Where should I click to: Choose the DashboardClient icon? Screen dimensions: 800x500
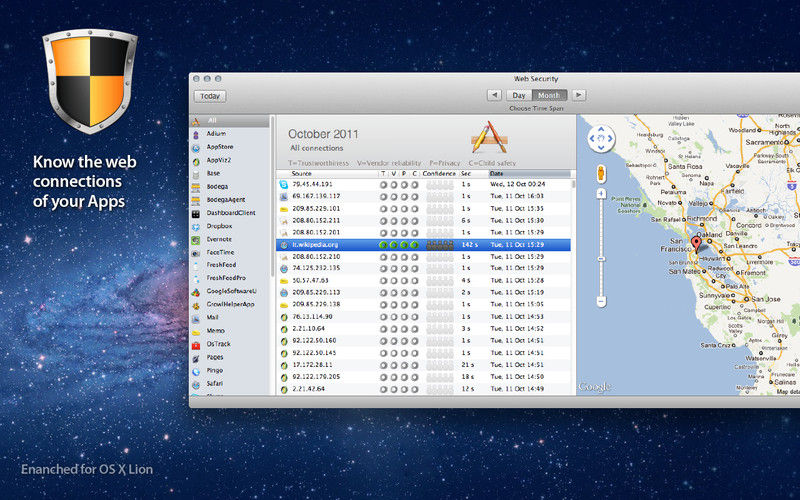tap(196, 214)
